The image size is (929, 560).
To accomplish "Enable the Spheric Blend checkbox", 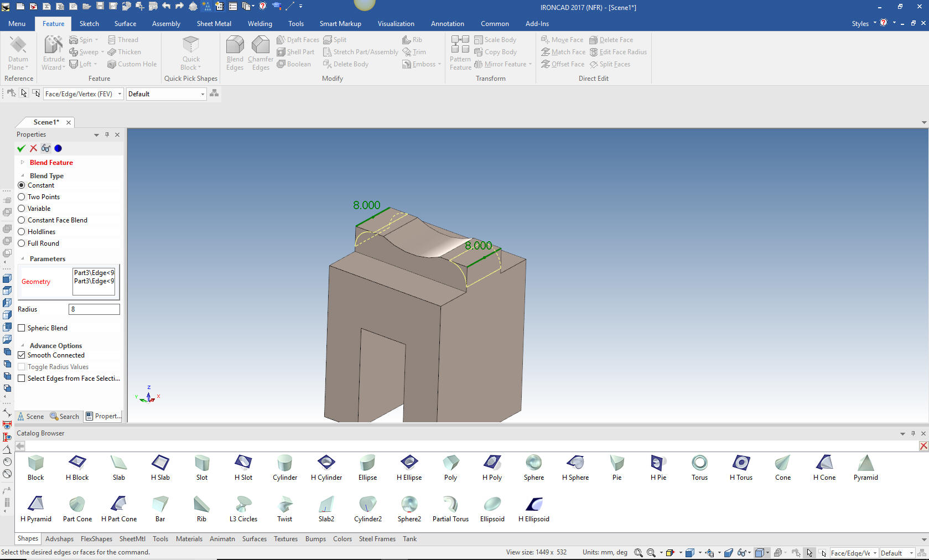I will (22, 328).
